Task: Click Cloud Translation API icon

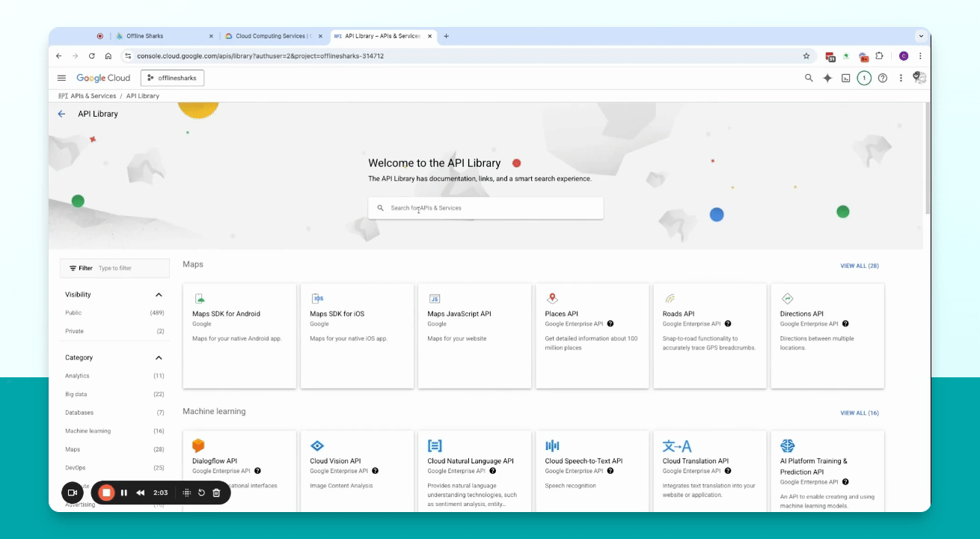Action: click(x=677, y=446)
